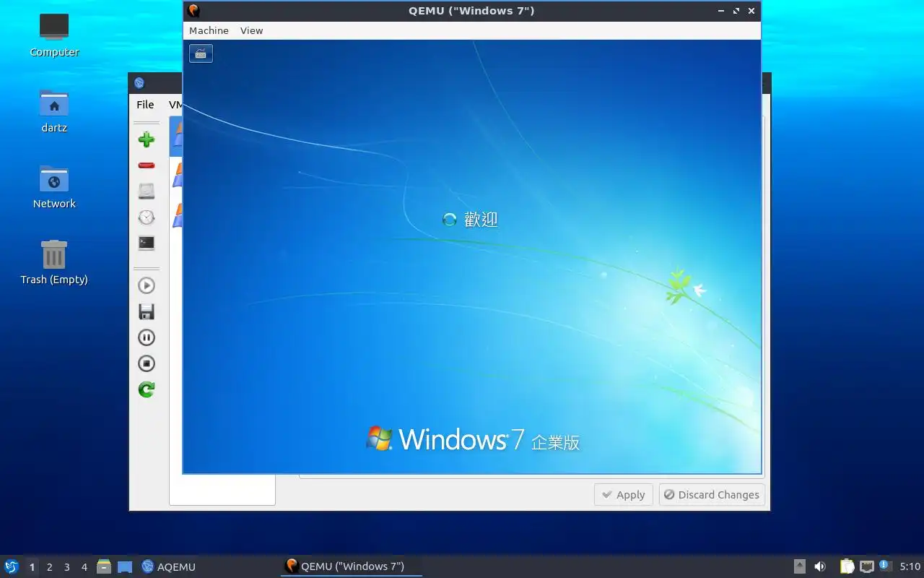This screenshot has height=578, width=924.
Task: Reset the VM with green refresh icon
Action: (x=147, y=389)
